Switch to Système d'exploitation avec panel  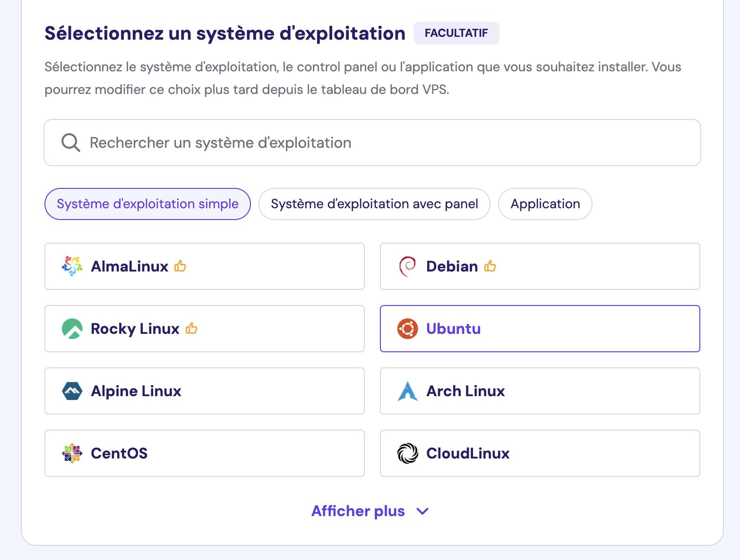click(x=374, y=204)
